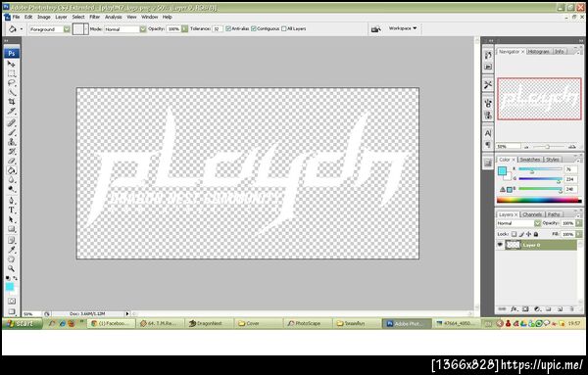Open the Cover folder taskbar button
Viewport: 588px width, 375px height.
click(x=258, y=323)
